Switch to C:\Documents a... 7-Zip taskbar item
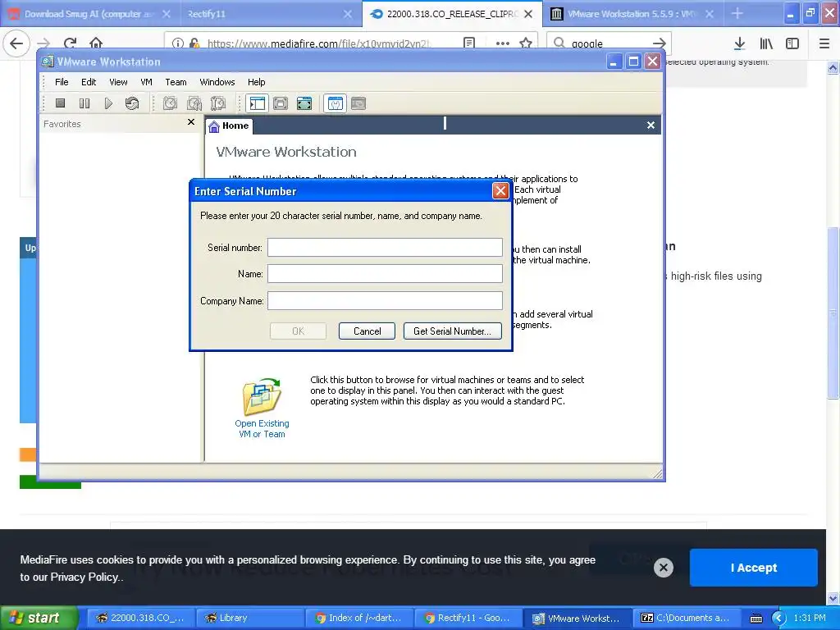 [686, 618]
